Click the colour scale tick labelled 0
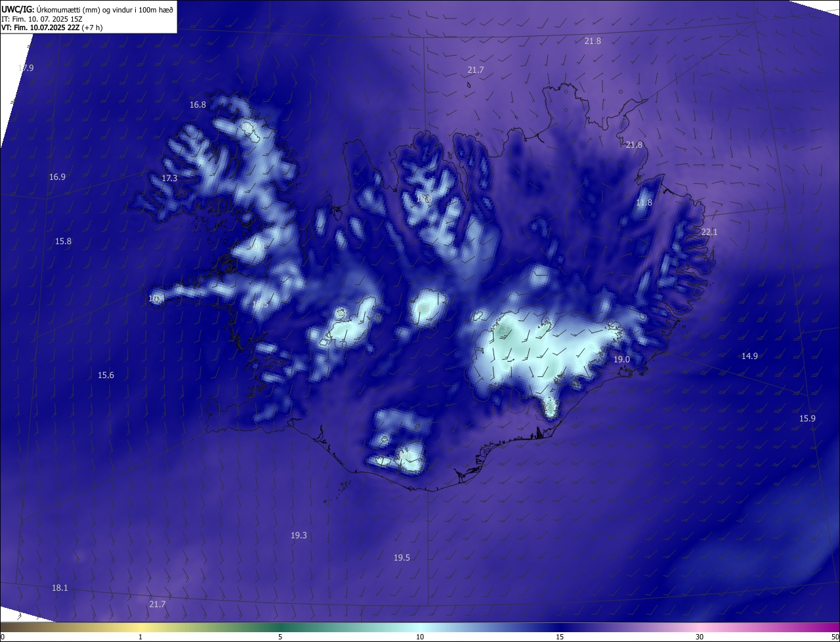Viewport: 840px width, 642px height. click(3, 637)
